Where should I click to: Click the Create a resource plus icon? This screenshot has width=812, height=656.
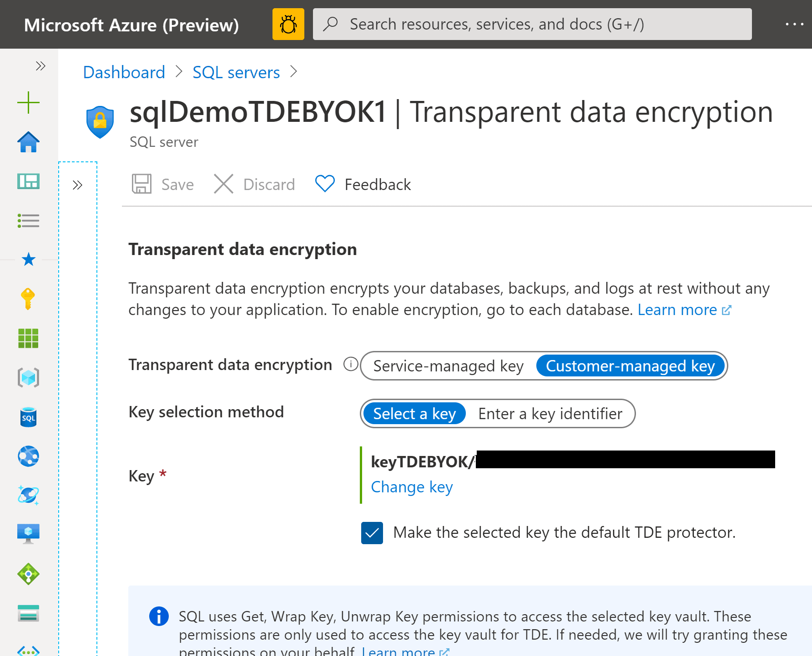tap(28, 103)
